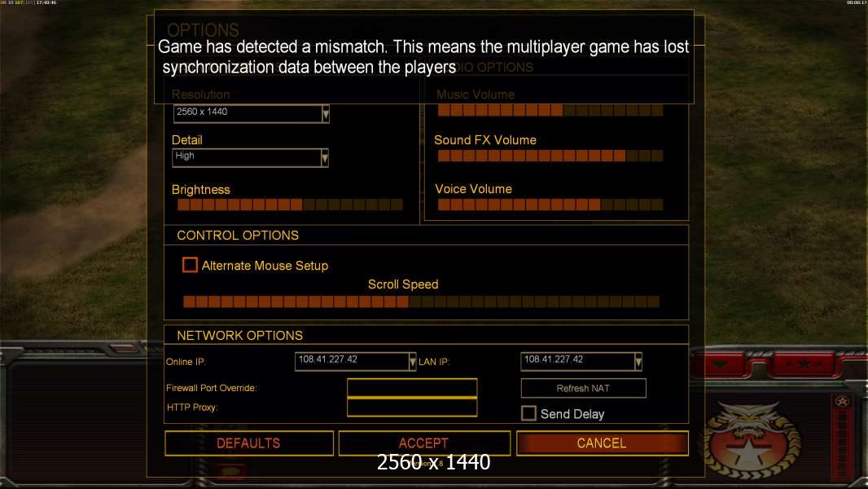Image resolution: width=868 pixels, height=489 pixels.
Task: Click the NETWORK OPTIONS section heading
Action: click(x=239, y=336)
